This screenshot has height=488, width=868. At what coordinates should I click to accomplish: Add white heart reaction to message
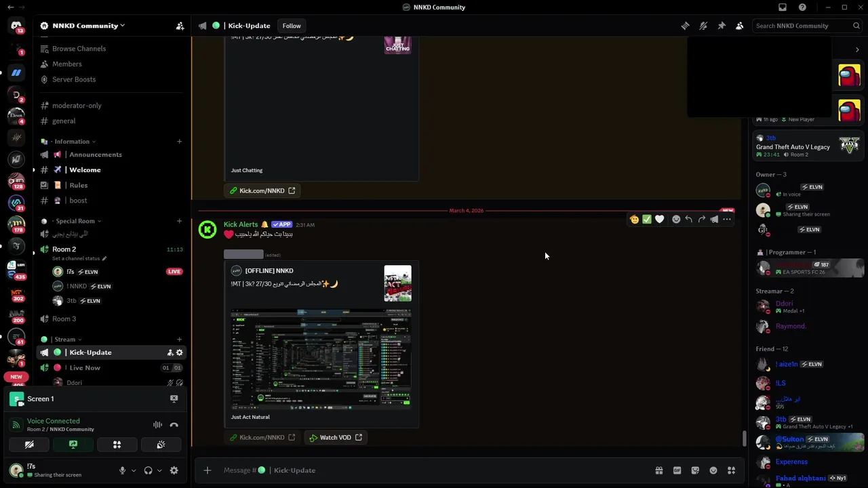(x=660, y=219)
